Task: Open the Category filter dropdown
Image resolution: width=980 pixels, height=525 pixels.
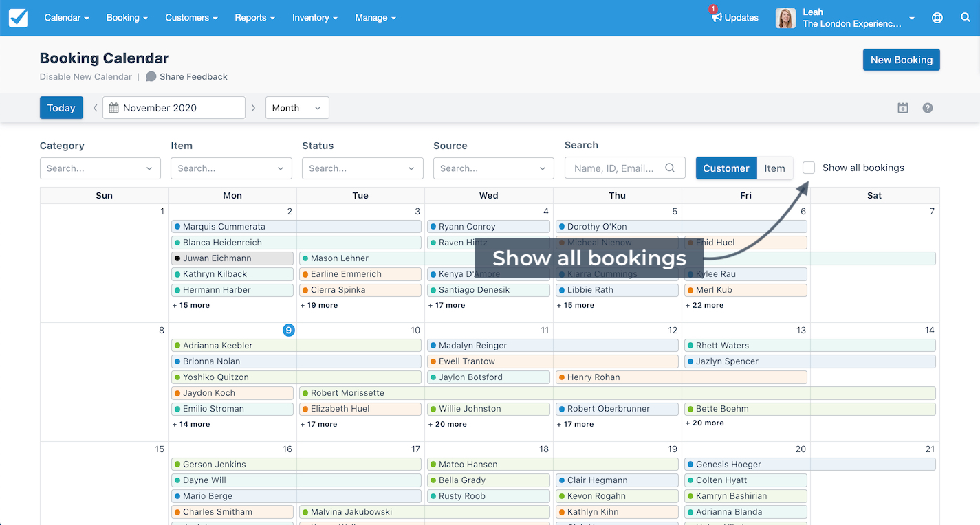Action: pyautogui.click(x=100, y=168)
